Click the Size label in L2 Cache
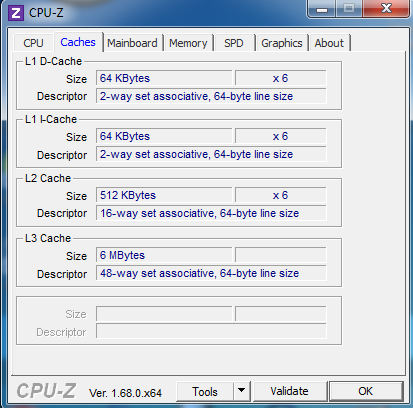 point(76,196)
